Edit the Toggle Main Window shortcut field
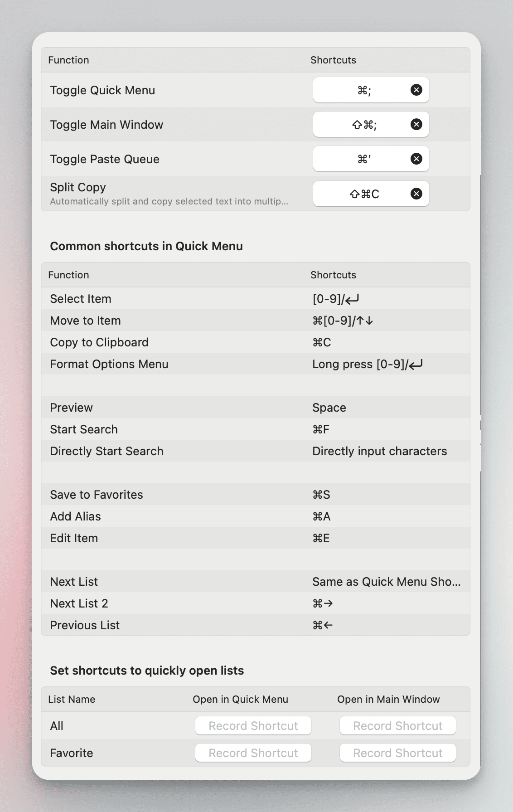This screenshot has width=513, height=812. [x=363, y=125]
